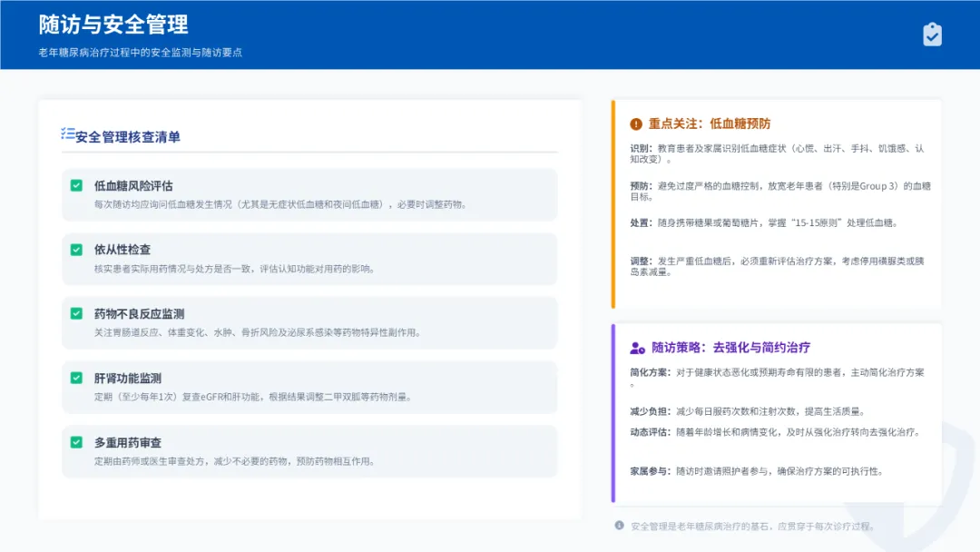
Task: Toggle the 肝肾功能监测 checkbox
Action: coord(76,378)
